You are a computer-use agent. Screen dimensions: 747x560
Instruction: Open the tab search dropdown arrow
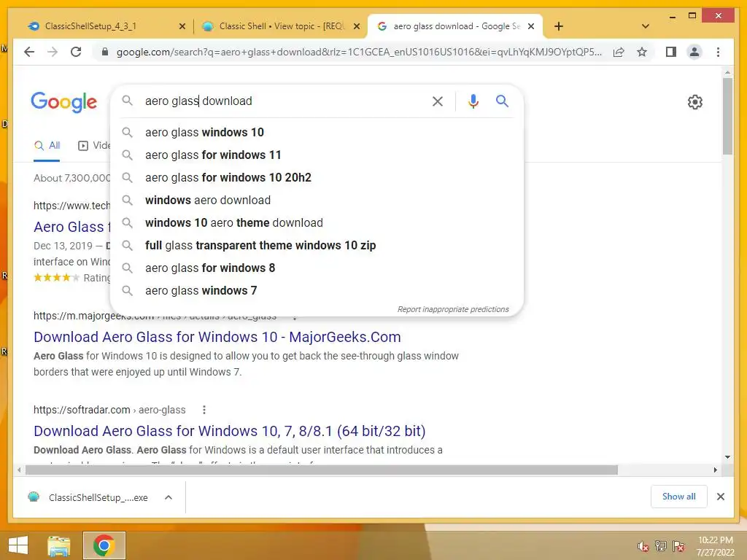645,26
